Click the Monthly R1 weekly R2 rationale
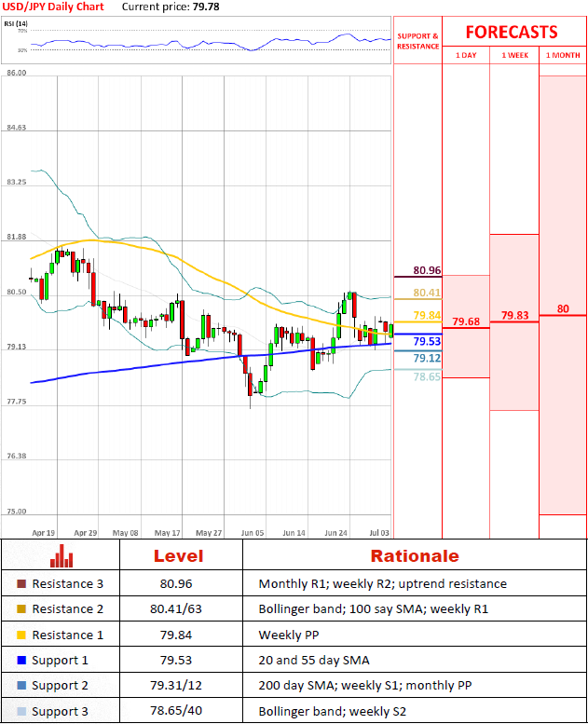Screen dimensions: 588x724 (382, 583)
